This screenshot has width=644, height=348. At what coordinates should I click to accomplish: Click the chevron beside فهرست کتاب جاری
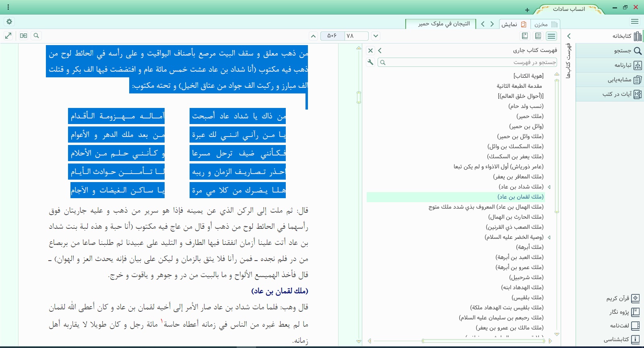coord(380,50)
